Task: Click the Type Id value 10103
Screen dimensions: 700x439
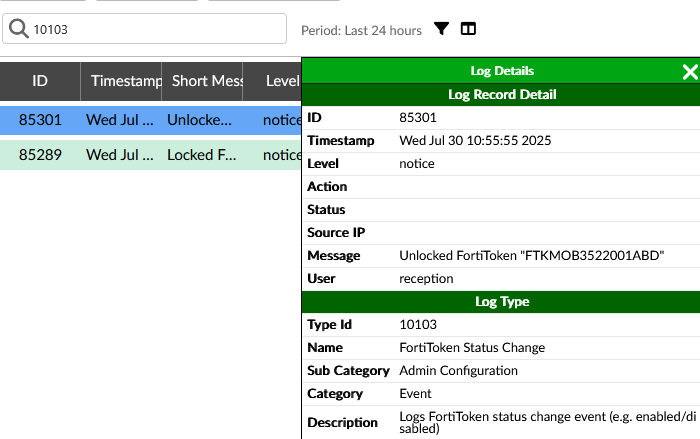Action: tap(417, 325)
